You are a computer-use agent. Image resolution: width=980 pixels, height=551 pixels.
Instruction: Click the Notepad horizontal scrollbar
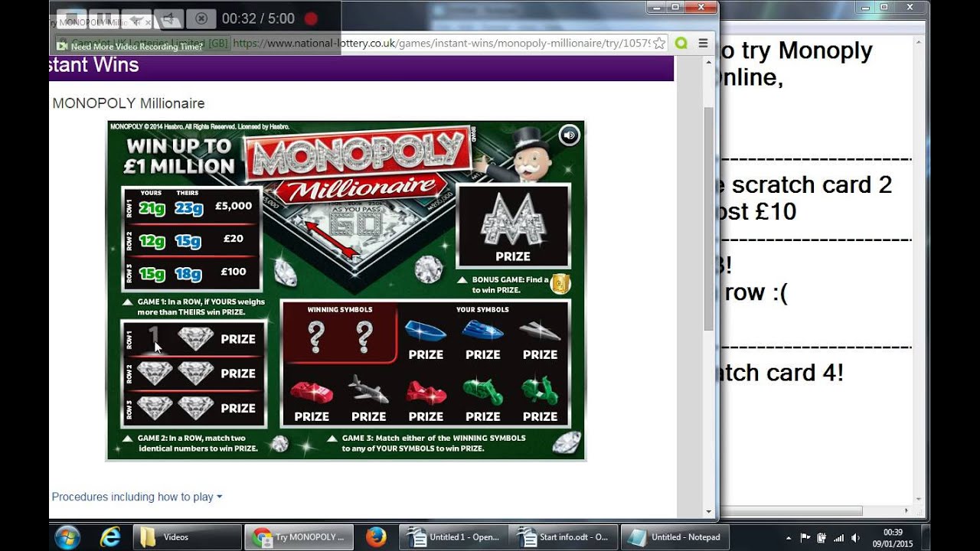pyautogui.click(x=792, y=510)
